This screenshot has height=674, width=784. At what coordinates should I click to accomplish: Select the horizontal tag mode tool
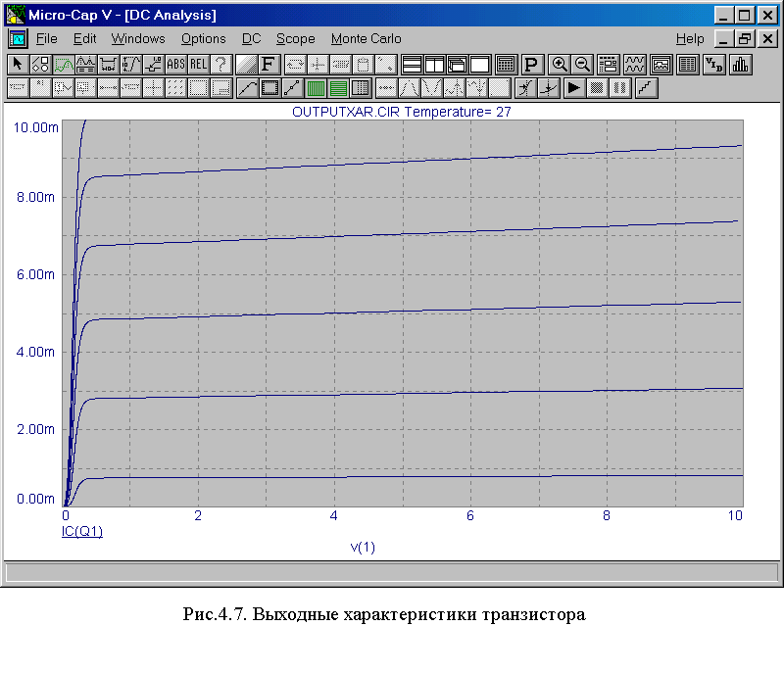pos(108,65)
